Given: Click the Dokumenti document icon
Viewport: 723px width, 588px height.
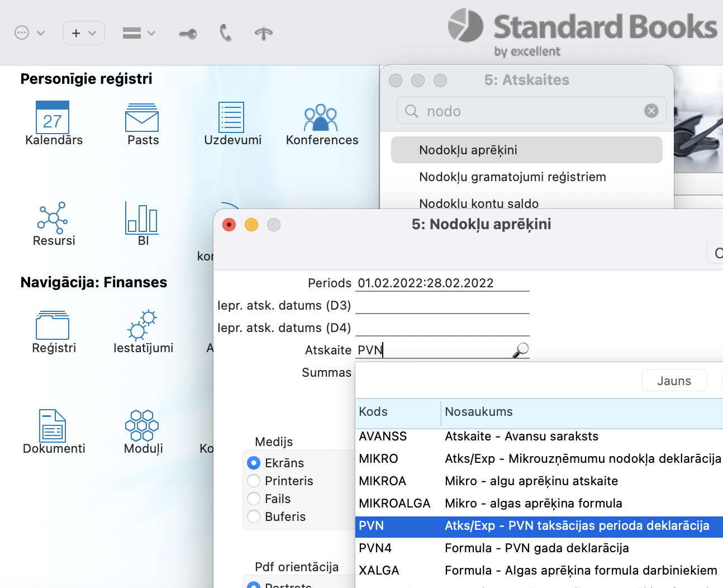Looking at the screenshot, I should tap(53, 426).
